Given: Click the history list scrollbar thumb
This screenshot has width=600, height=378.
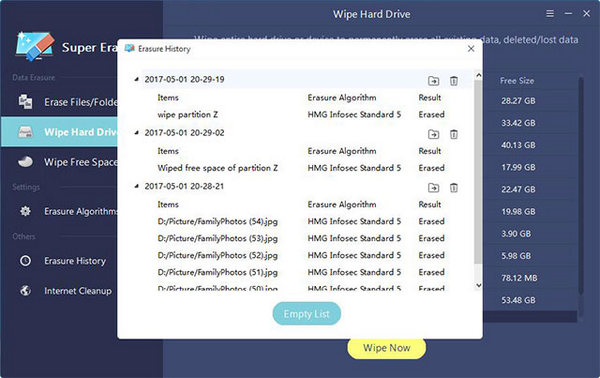Looking at the screenshot, I should (x=478, y=172).
